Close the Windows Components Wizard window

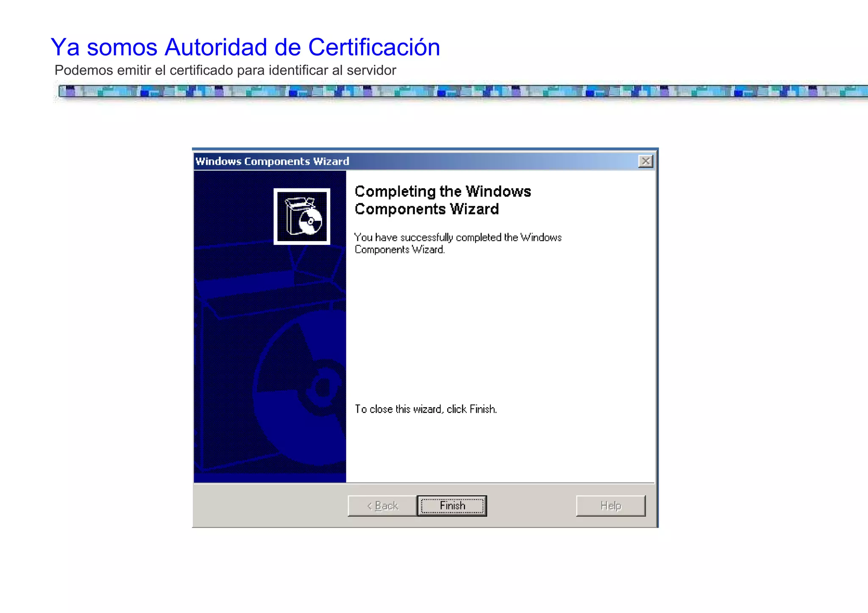tap(645, 161)
